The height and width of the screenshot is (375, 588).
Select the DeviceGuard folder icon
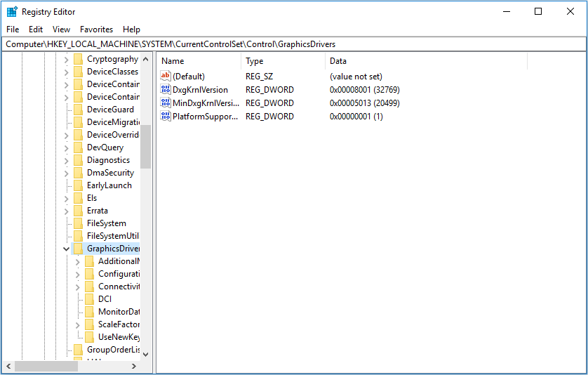[79, 110]
